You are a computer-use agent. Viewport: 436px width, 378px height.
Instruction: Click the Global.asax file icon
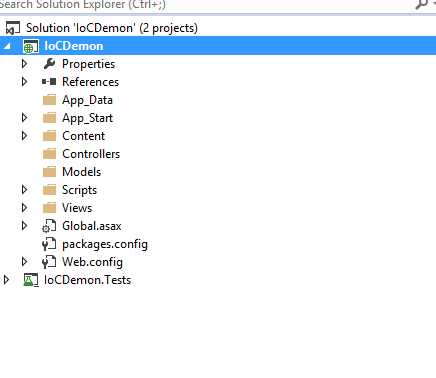pyautogui.click(x=49, y=226)
